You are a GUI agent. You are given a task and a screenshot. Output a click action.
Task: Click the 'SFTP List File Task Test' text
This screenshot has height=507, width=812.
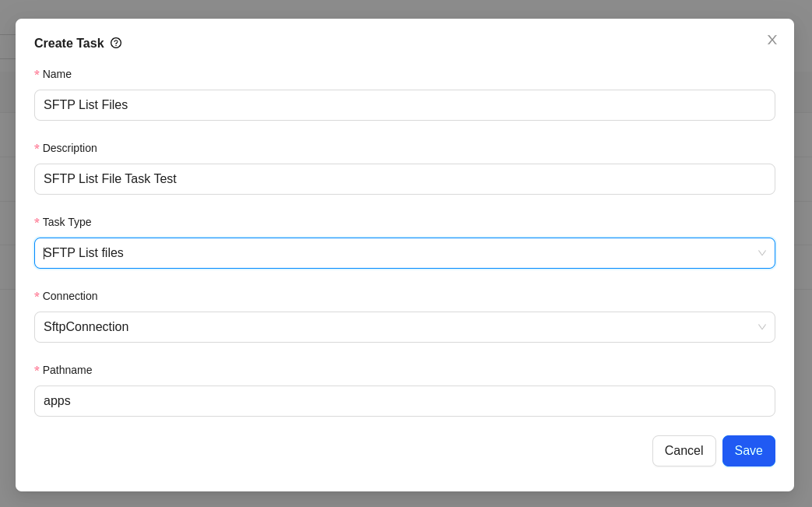[x=110, y=179]
